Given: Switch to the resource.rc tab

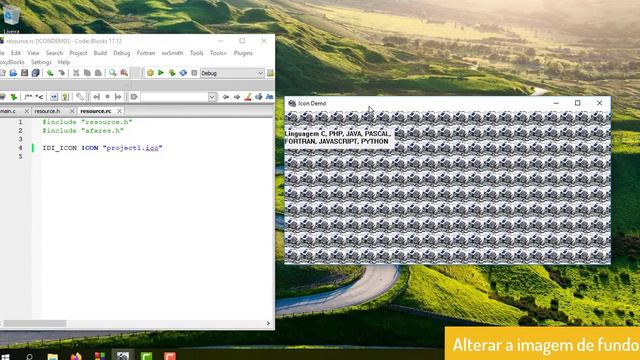Looking at the screenshot, I should point(96,111).
